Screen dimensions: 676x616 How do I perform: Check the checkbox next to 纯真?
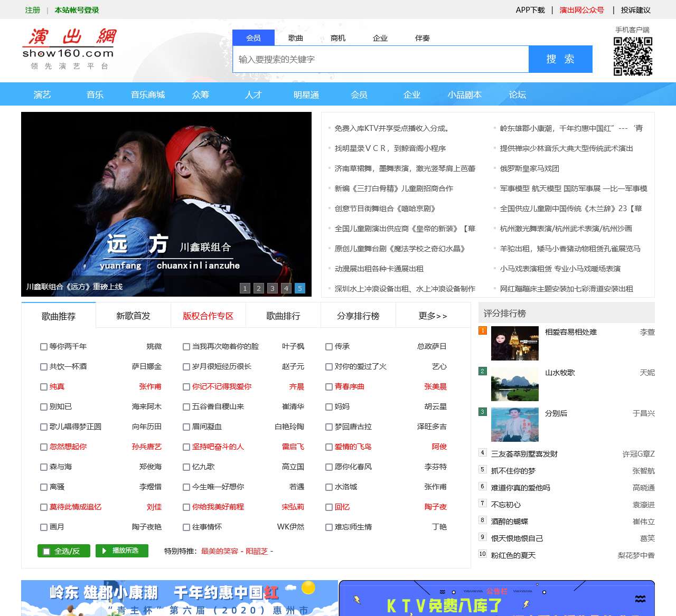click(43, 387)
